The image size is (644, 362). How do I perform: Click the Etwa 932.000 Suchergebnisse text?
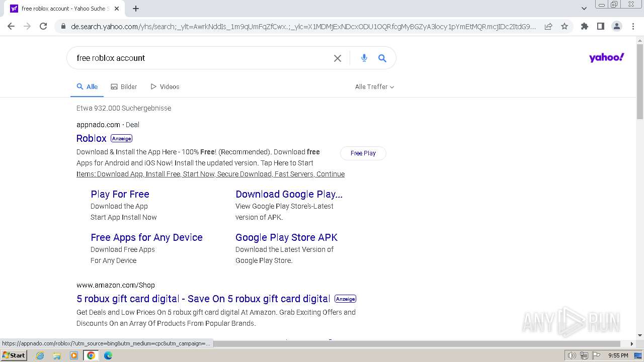[124, 108]
